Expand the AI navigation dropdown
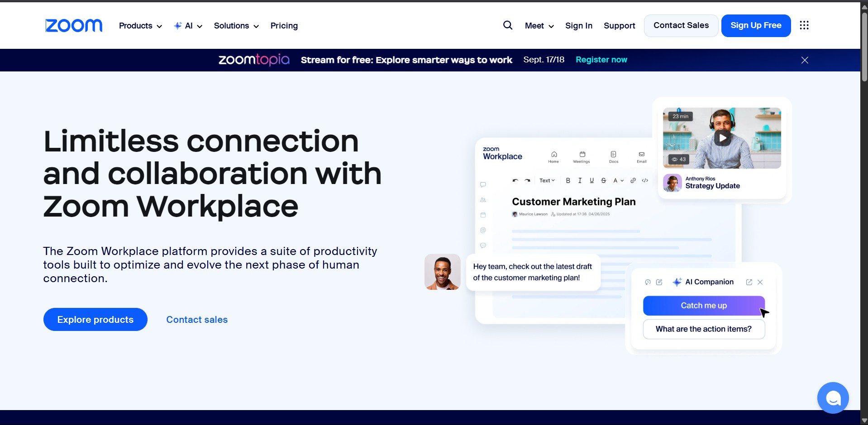 188,26
